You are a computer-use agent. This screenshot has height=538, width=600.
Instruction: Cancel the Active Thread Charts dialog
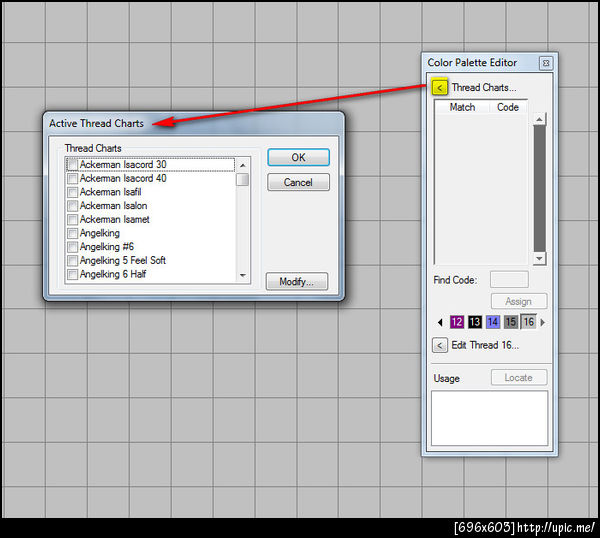[298, 182]
